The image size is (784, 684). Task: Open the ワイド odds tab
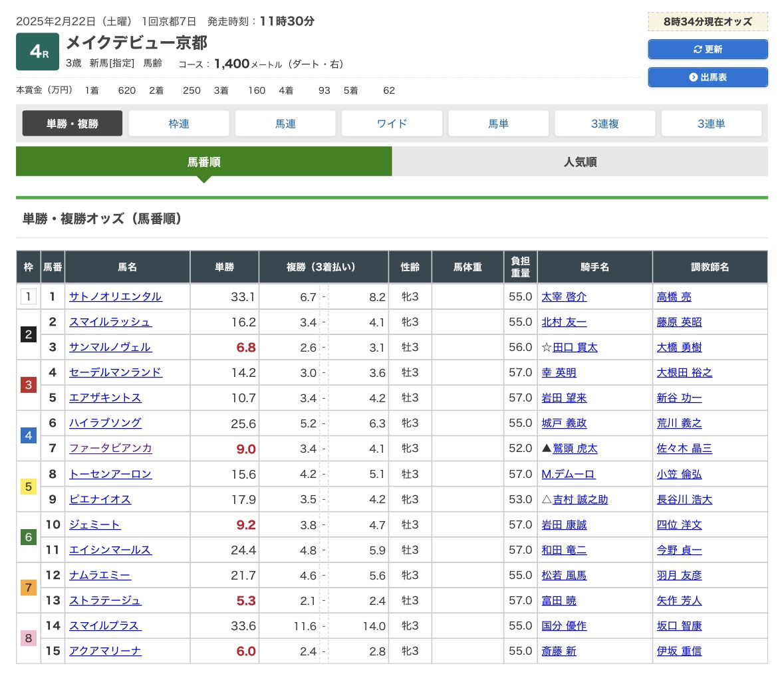coord(392,124)
